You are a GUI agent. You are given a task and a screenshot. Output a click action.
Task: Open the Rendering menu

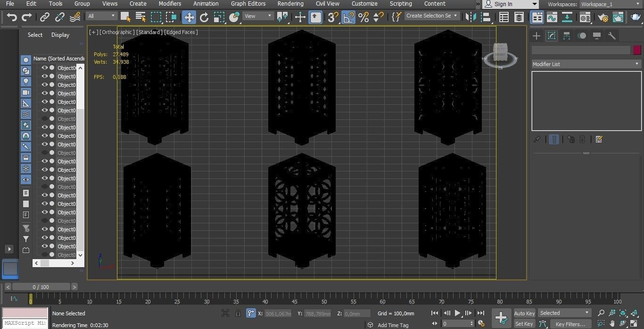(290, 4)
